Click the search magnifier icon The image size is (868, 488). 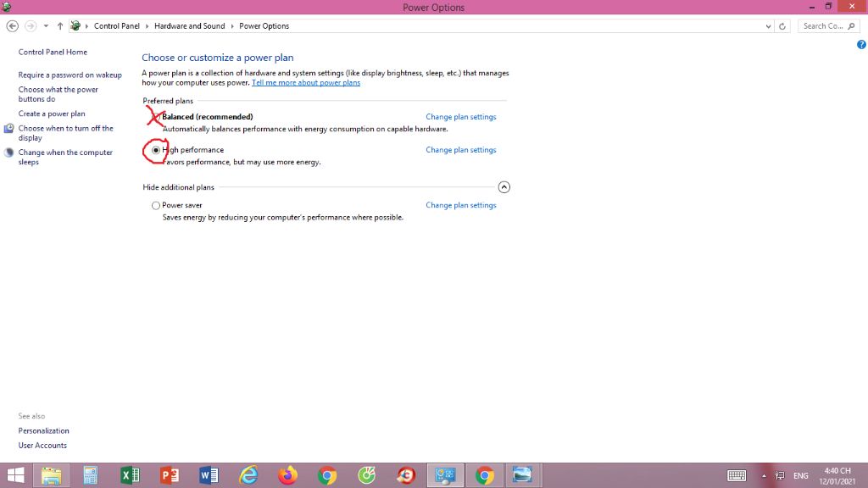coord(851,26)
